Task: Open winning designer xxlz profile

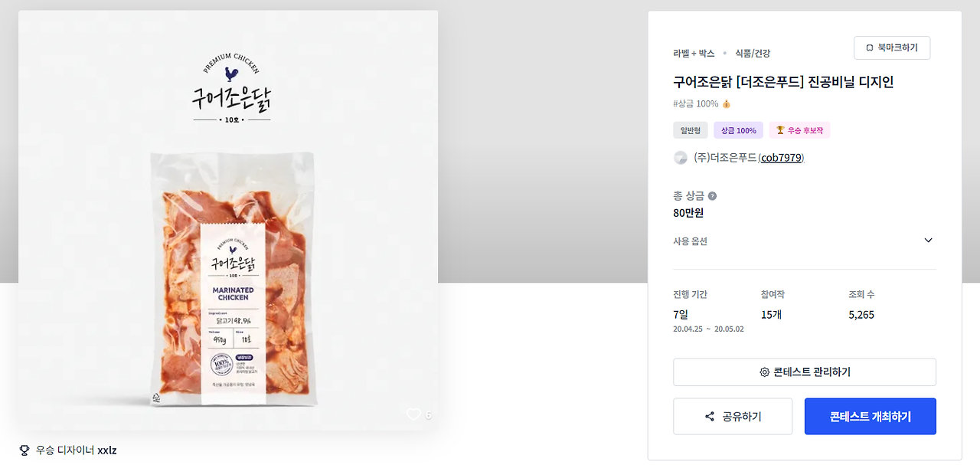Action: (107, 450)
